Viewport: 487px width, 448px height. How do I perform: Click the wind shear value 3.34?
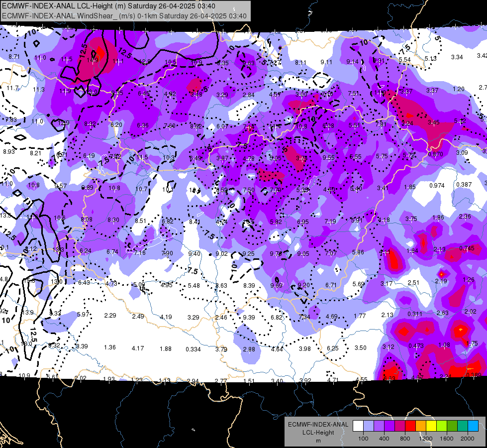point(457,57)
